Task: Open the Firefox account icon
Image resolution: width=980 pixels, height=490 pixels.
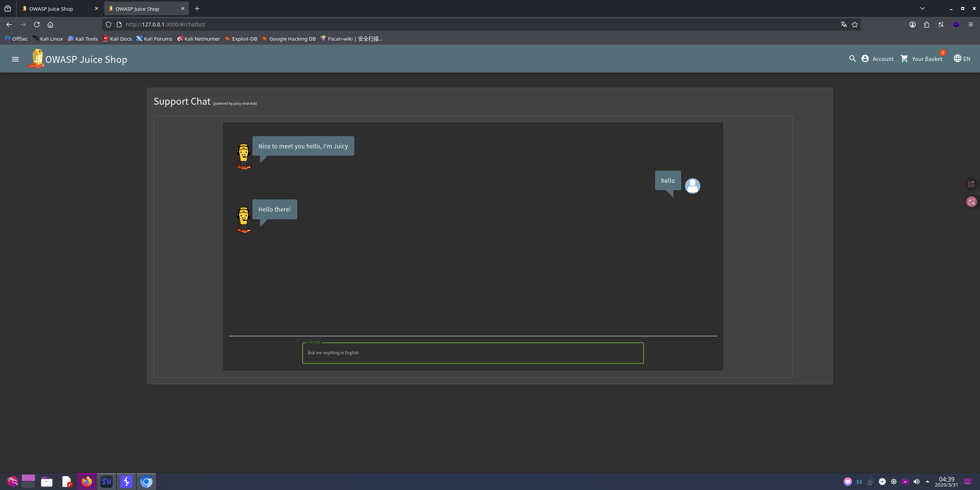Action: [913, 25]
